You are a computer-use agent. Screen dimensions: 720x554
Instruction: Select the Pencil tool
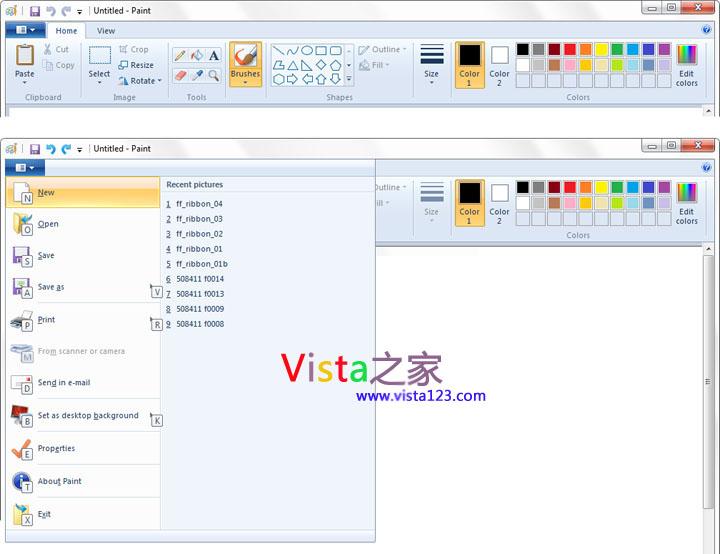tap(180, 56)
